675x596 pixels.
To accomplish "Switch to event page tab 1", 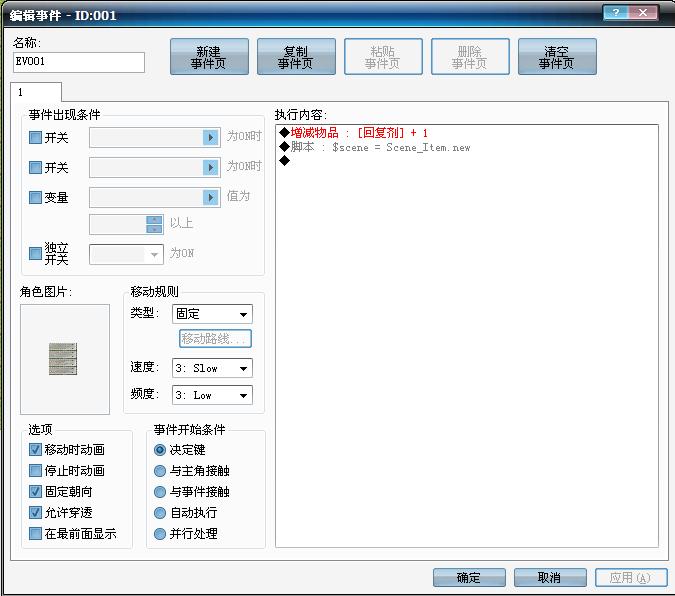I will point(36,92).
